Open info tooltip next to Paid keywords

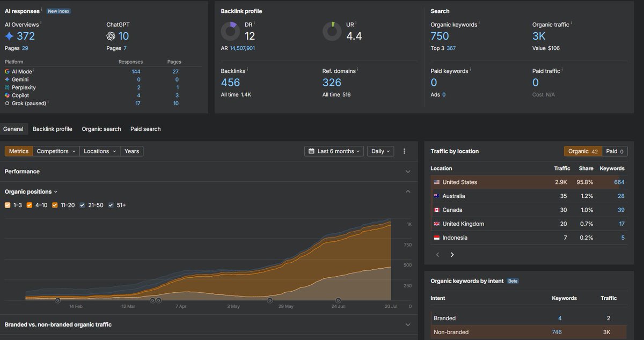(x=471, y=70)
